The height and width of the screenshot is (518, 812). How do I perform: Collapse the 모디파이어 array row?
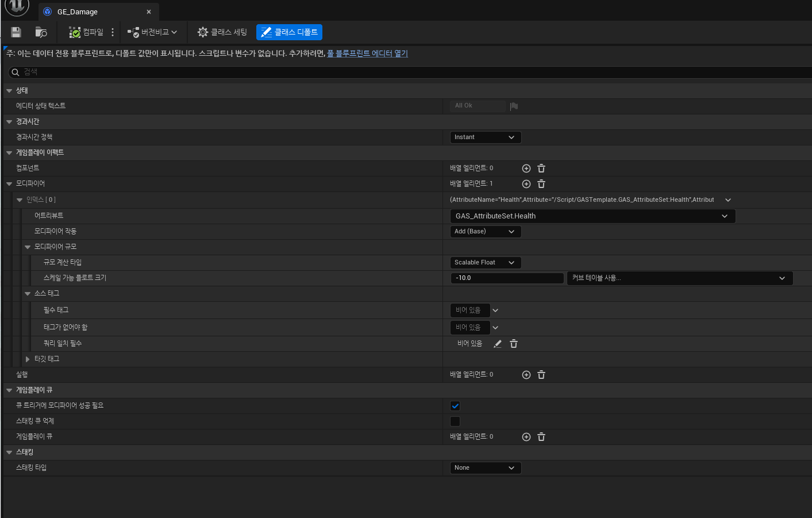click(x=9, y=184)
